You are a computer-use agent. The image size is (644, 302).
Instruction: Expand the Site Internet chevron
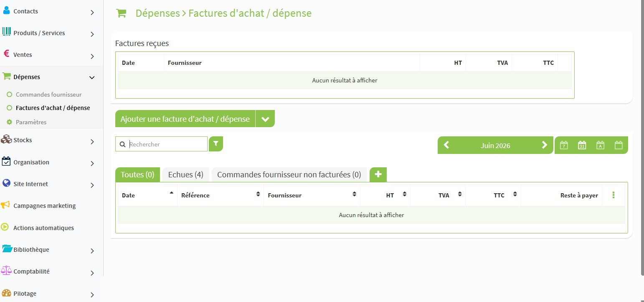[x=92, y=185]
